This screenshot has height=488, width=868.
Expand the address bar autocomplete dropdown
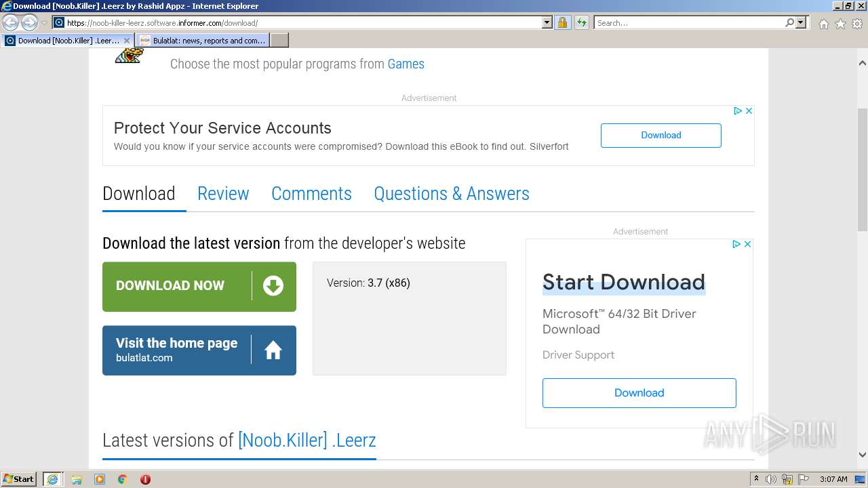coord(547,22)
